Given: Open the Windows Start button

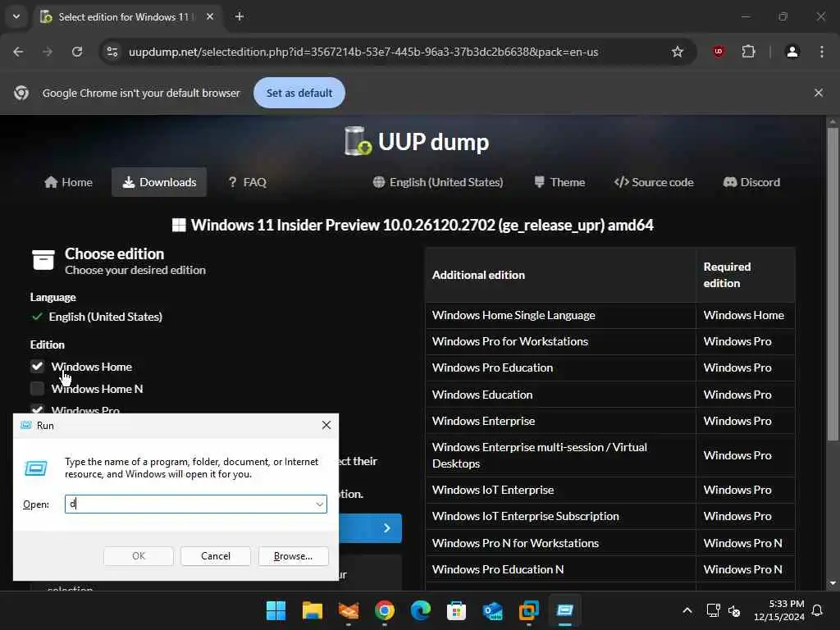Looking at the screenshot, I should point(276,610).
